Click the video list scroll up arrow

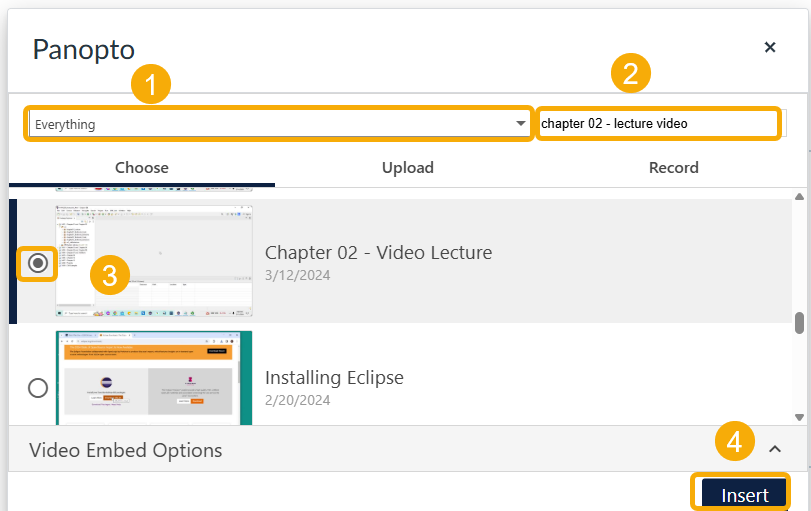tap(799, 197)
